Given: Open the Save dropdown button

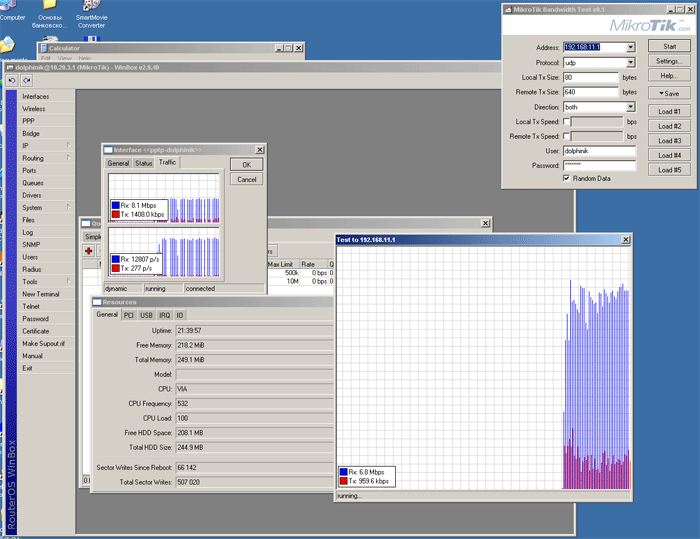Looking at the screenshot, I should (669, 93).
